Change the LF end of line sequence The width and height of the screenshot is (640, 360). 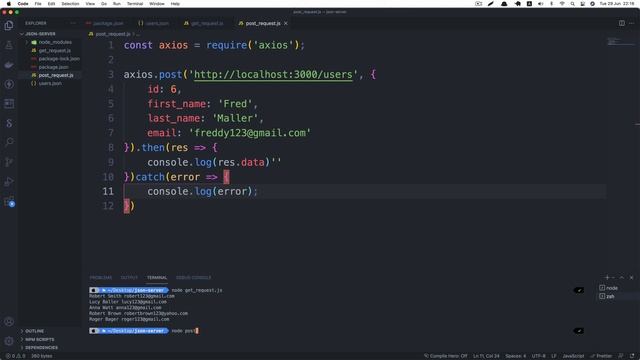[554, 356]
